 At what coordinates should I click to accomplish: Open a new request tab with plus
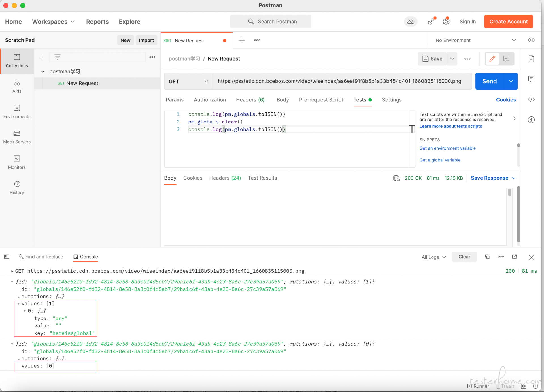click(242, 40)
